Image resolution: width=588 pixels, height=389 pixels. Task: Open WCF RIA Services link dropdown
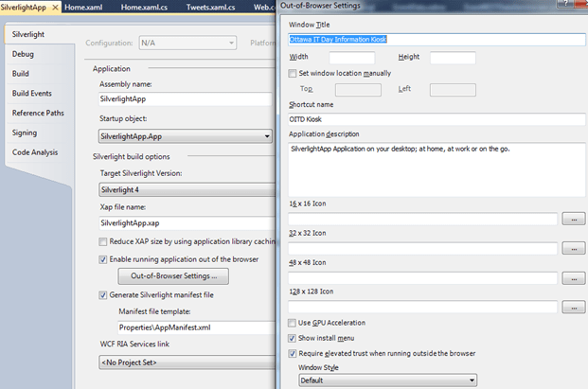pos(186,361)
